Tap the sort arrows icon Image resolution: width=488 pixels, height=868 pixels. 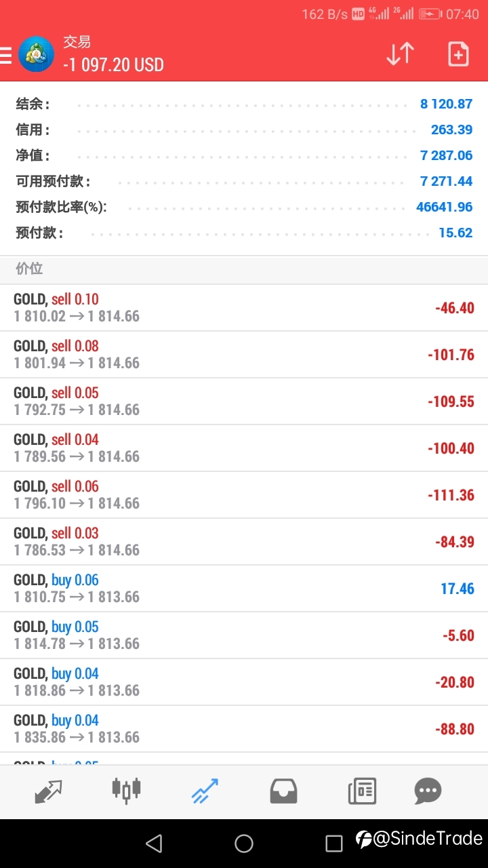[x=400, y=54]
